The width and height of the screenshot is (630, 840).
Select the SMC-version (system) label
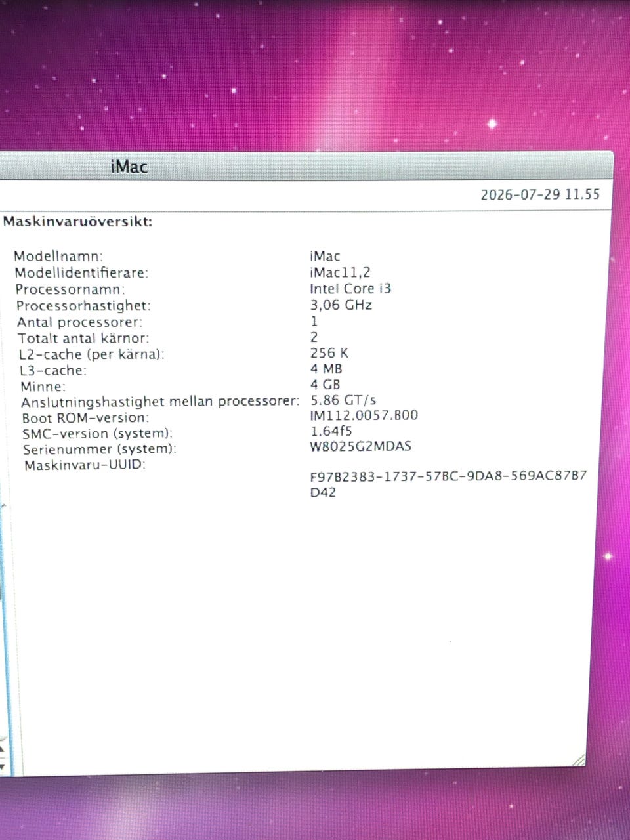pos(97,434)
